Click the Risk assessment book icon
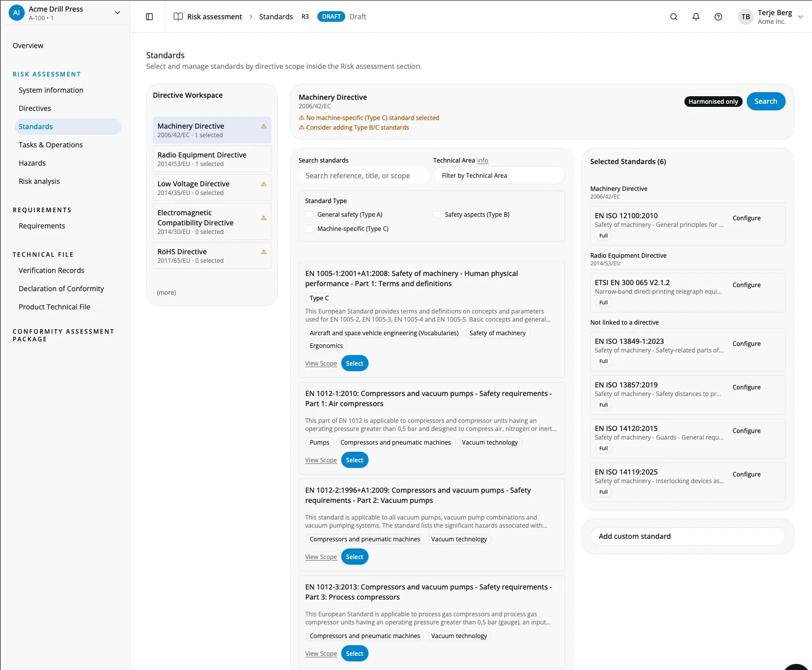Viewport: 812px width, 670px height. tap(178, 17)
